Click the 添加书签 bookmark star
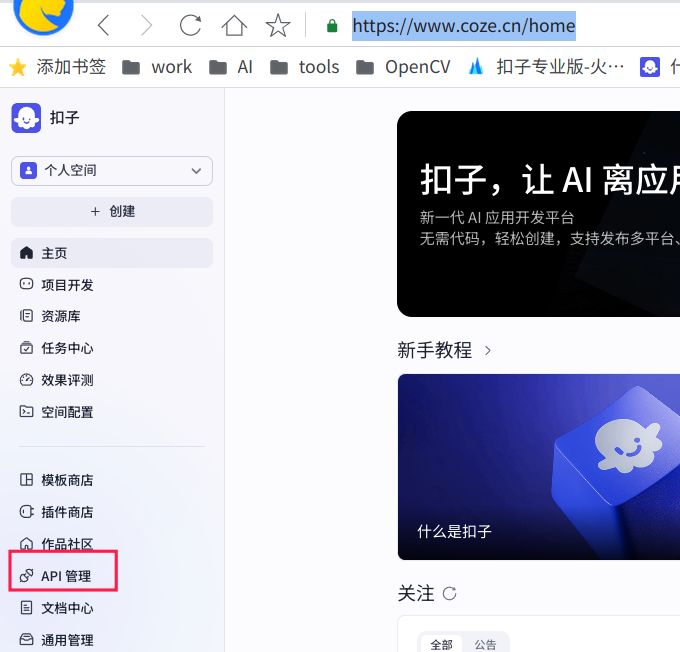680x652 pixels. 18,67
